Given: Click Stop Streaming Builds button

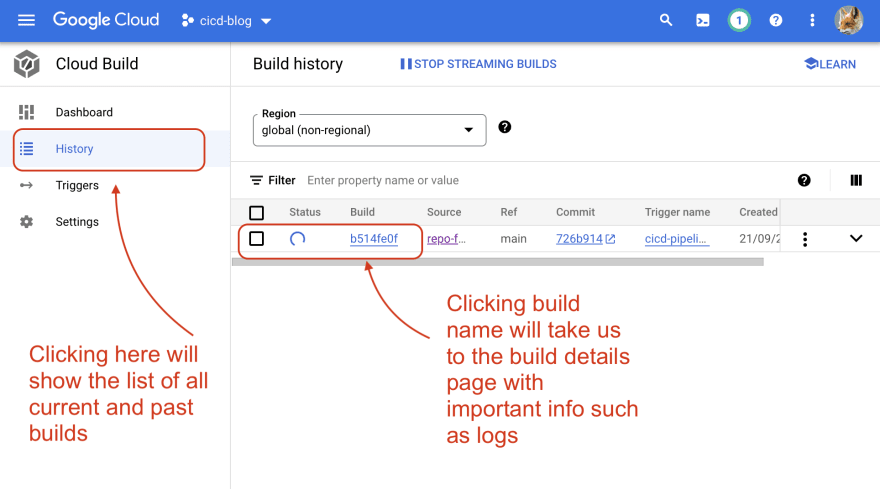Looking at the screenshot, I should pyautogui.click(x=478, y=64).
